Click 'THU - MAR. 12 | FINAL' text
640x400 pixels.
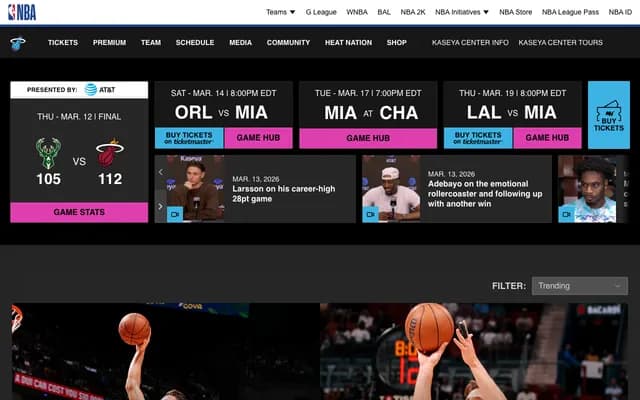point(79,117)
